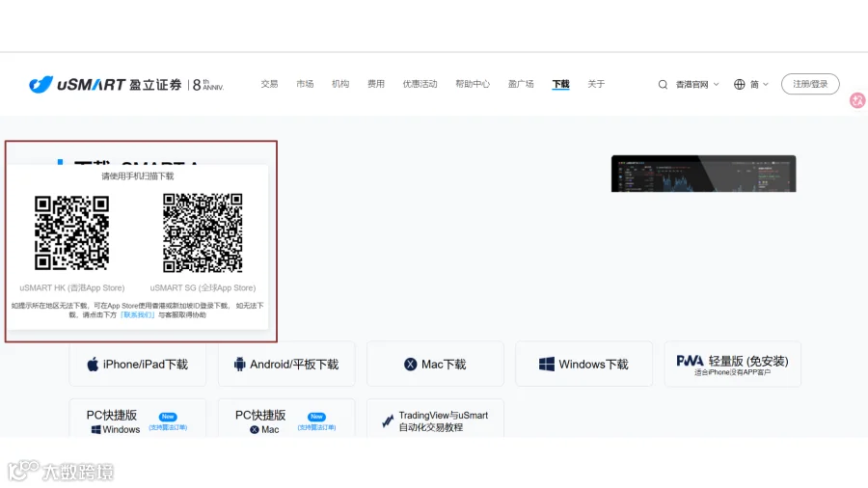Click iPhone/iPad下载 button
This screenshot has width=868, height=488.
tap(138, 364)
